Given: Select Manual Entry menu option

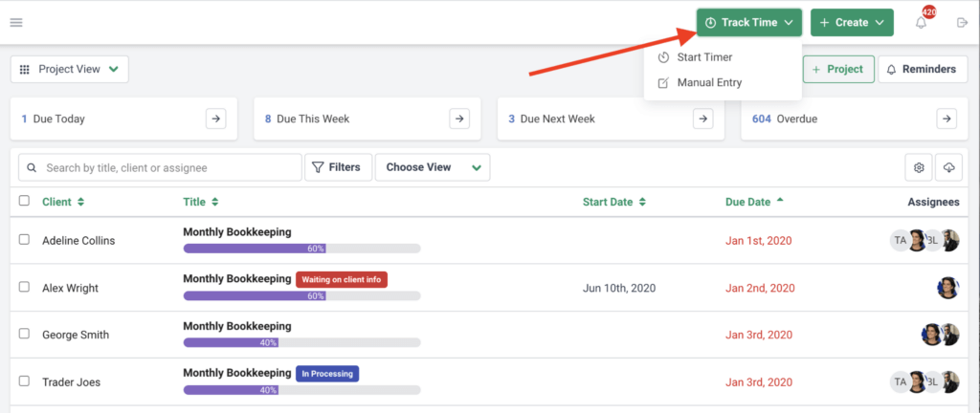Looking at the screenshot, I should click(709, 82).
